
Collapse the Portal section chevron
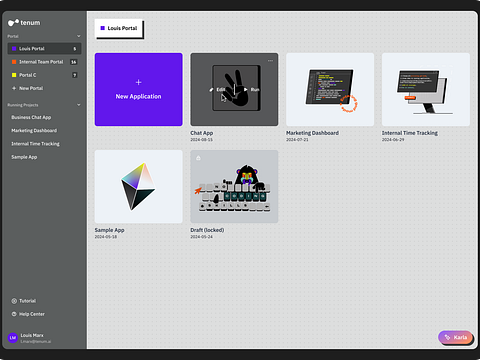coord(79,36)
